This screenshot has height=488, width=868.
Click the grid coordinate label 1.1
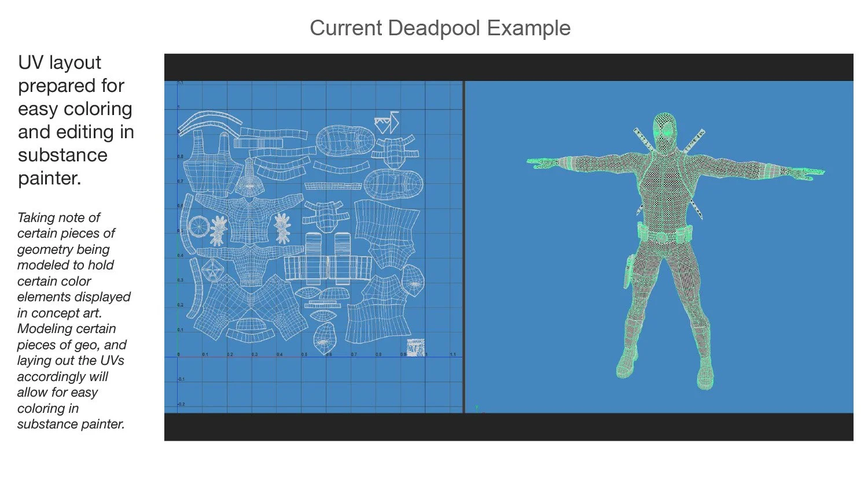tap(453, 354)
